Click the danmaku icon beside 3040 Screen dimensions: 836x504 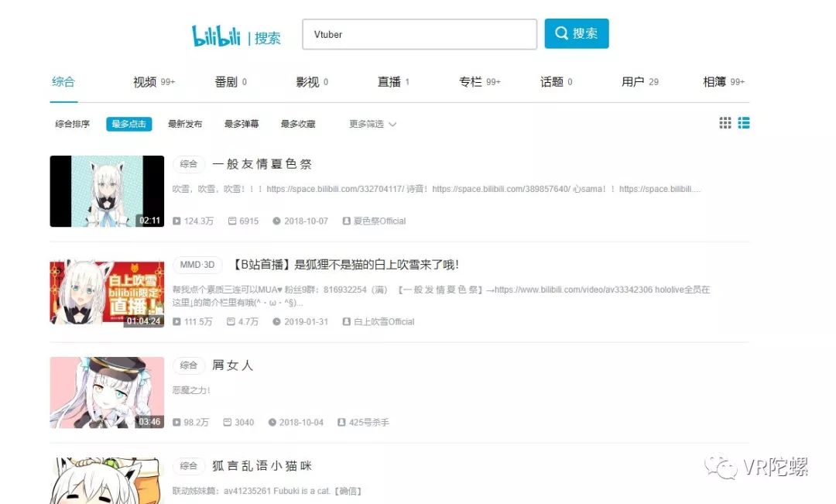click(227, 423)
